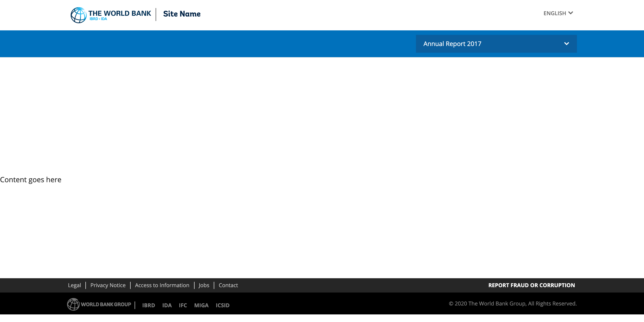Screen dimensions: 644x322
Task: Click the Contact link in footer
Action: (229, 285)
